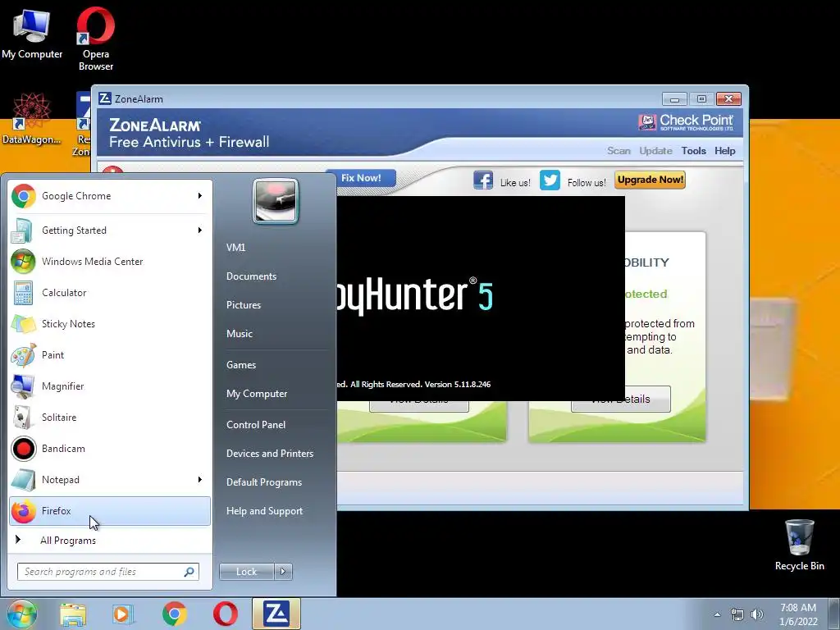Select Opera Browser desktop shortcut
Screen dimensions: 840x630
tap(96, 39)
